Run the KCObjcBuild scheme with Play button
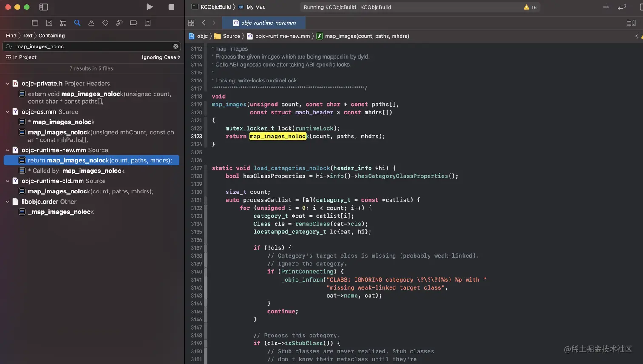643x364 pixels. (x=149, y=7)
